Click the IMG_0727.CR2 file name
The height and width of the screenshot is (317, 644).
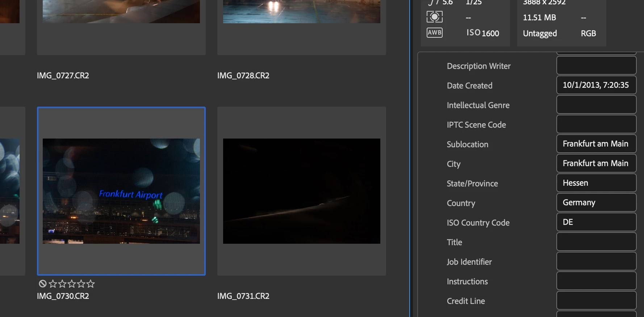coord(63,75)
